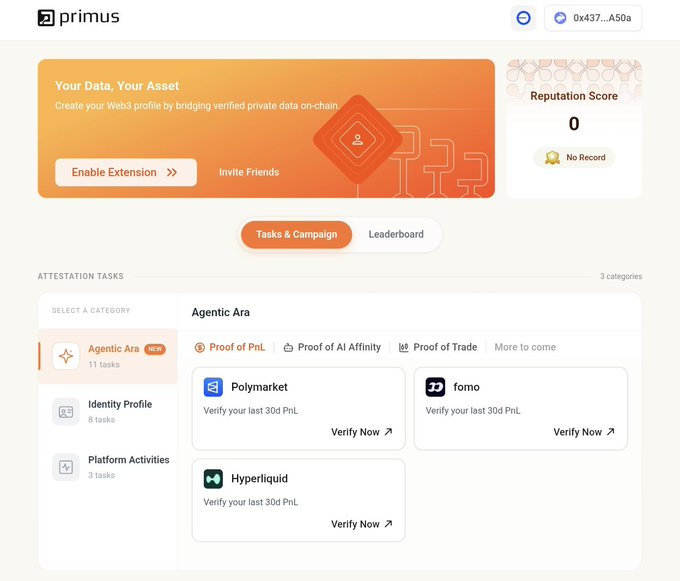This screenshot has width=680, height=581.
Task: Click the 11 tasks text
Action: pos(104,365)
